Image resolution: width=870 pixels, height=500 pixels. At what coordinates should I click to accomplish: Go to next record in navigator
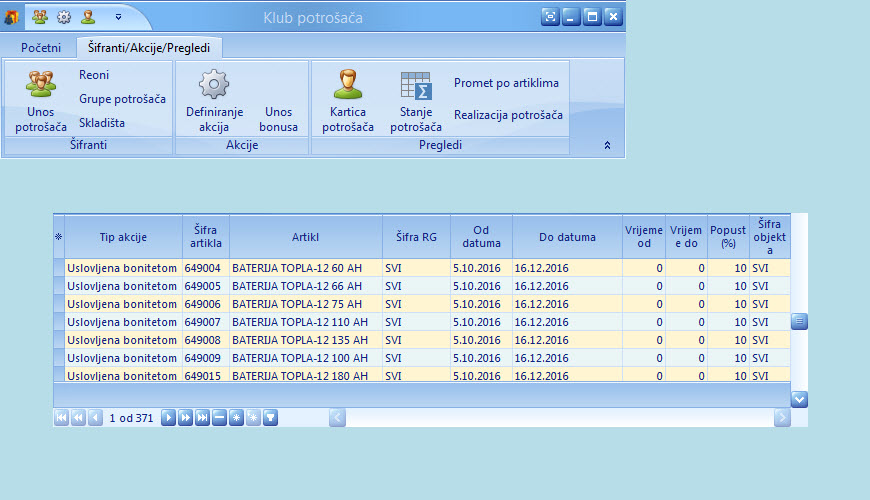coord(169,417)
